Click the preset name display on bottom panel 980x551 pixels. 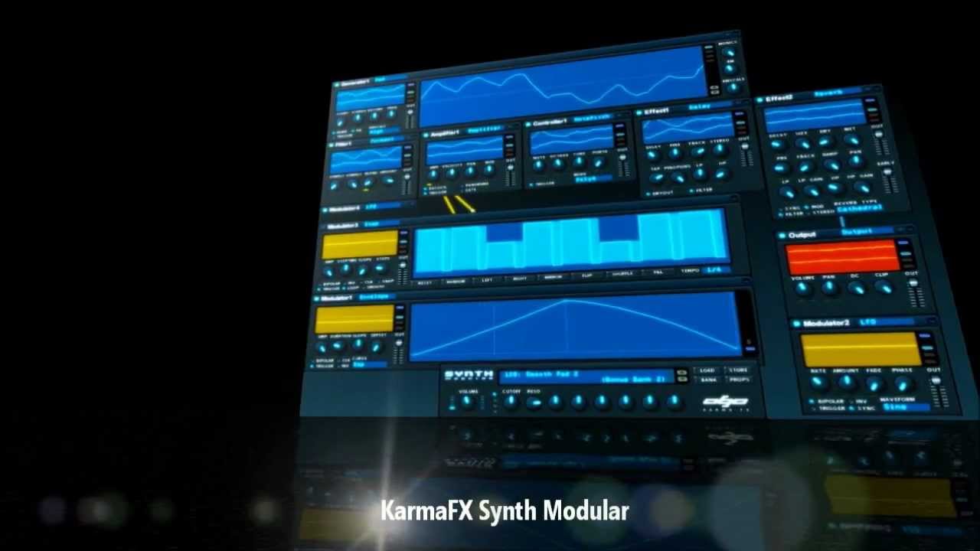[587, 376]
